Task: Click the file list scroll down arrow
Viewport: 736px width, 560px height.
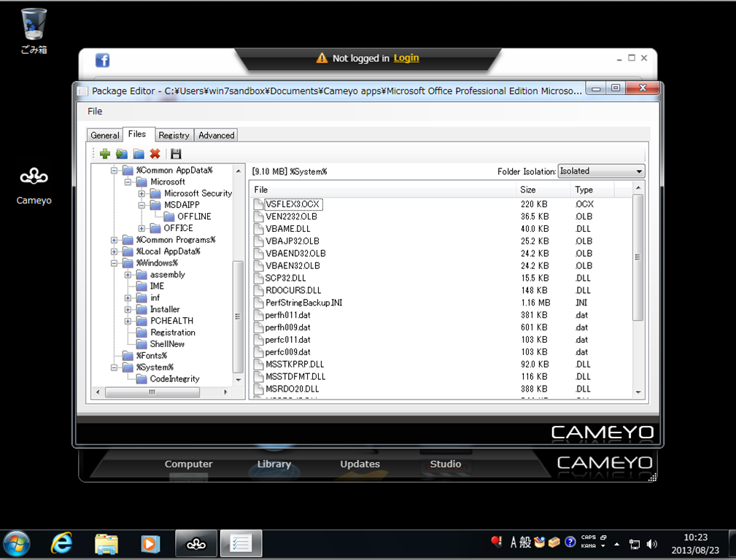Action: [x=638, y=392]
